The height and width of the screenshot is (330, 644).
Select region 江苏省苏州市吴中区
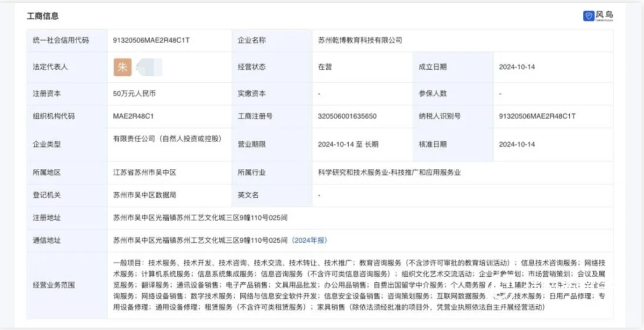(144, 172)
